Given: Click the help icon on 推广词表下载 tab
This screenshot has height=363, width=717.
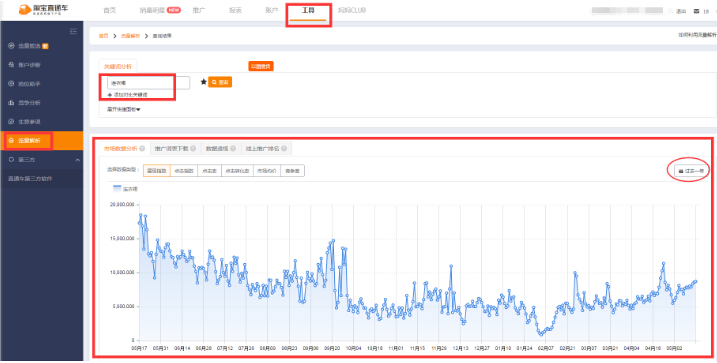Looking at the screenshot, I should tap(193, 148).
